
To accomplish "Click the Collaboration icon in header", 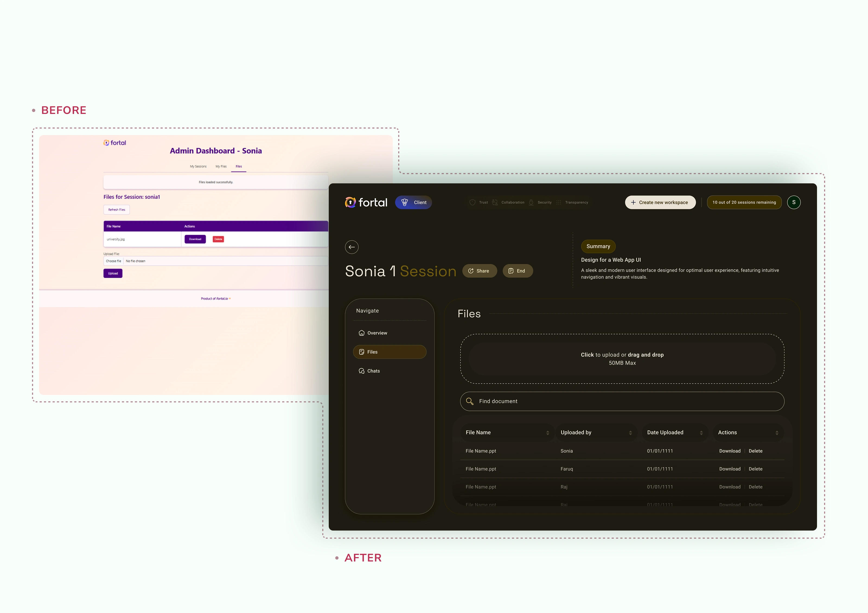I will tap(495, 203).
